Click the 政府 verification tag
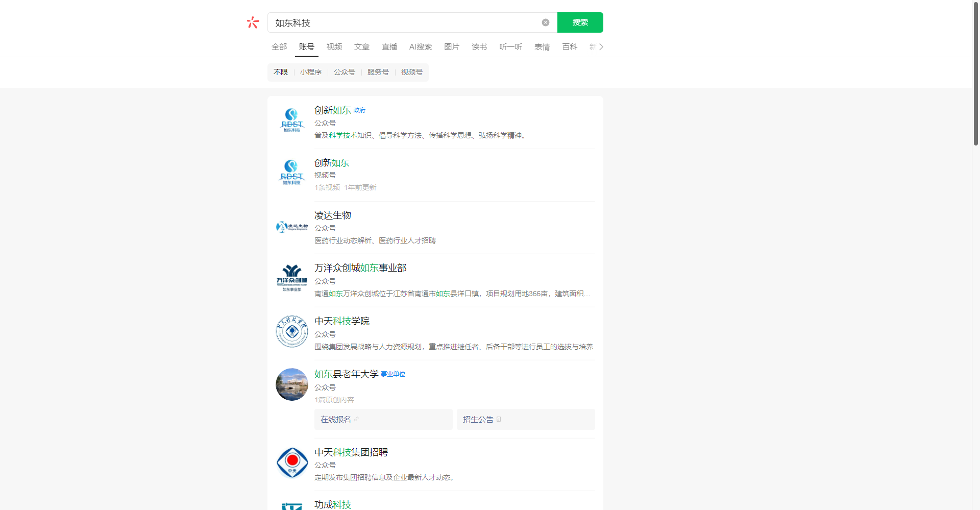 (x=359, y=110)
